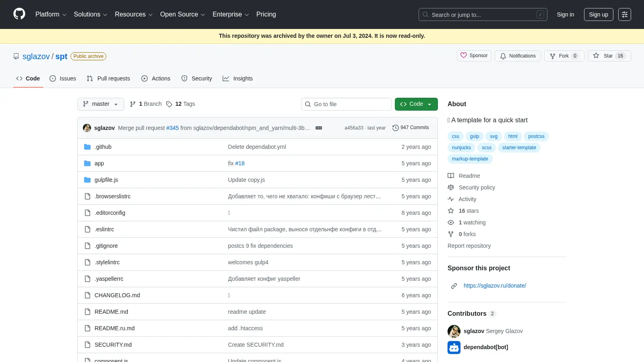Image resolution: width=644 pixels, height=362 pixels.
Task: Switch to the Pull requests tab
Action: pyautogui.click(x=108, y=78)
